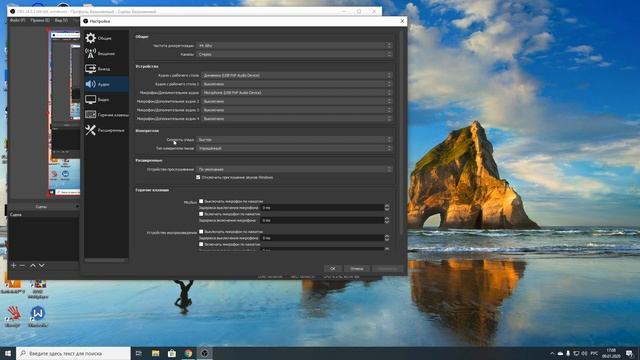
Task: Open the Горячие клавиши (Hotkeys) section
Action: point(106,115)
